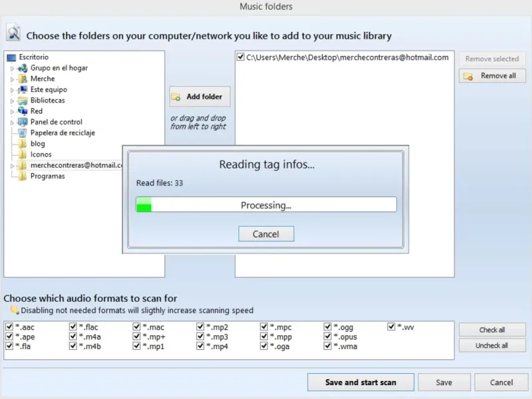Click the lightbulb hint icon near format tip

tap(14, 310)
